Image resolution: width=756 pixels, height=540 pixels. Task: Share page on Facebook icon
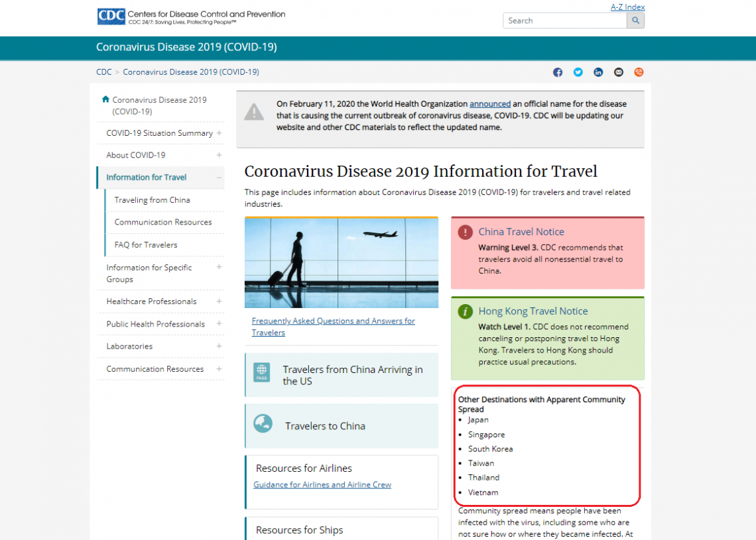[557, 72]
